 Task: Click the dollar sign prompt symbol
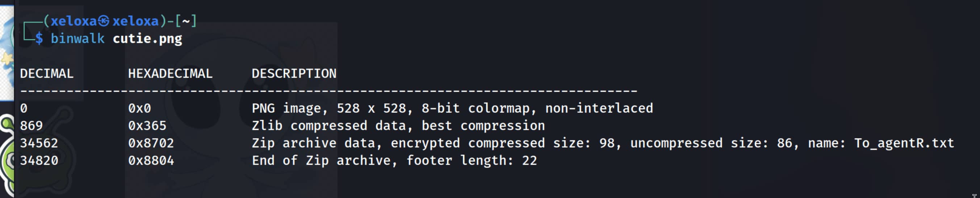click(39, 38)
